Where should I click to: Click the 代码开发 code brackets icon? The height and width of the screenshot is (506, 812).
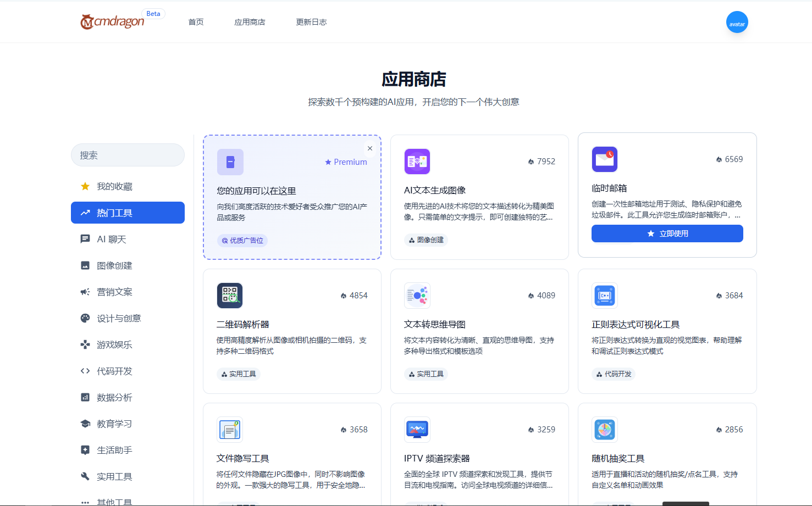tap(85, 371)
